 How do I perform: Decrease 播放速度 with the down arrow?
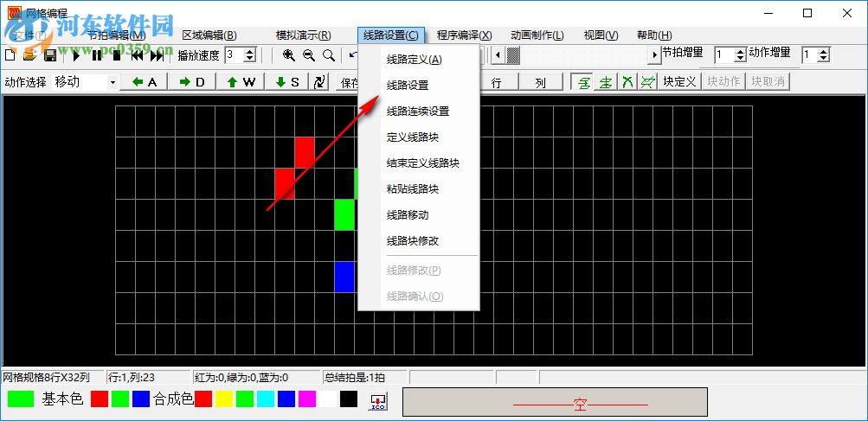click(250, 59)
